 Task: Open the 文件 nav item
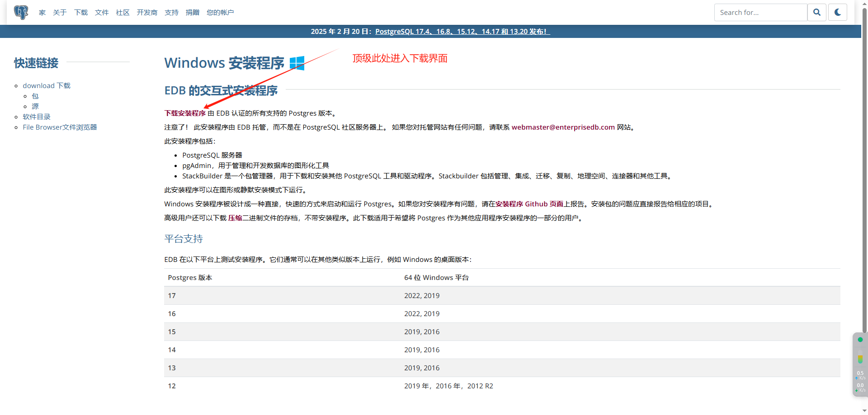102,12
